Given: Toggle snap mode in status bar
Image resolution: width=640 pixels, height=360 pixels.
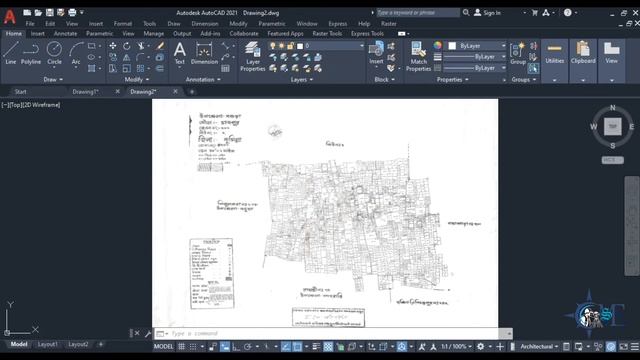Looking at the screenshot, I should 193,347.
